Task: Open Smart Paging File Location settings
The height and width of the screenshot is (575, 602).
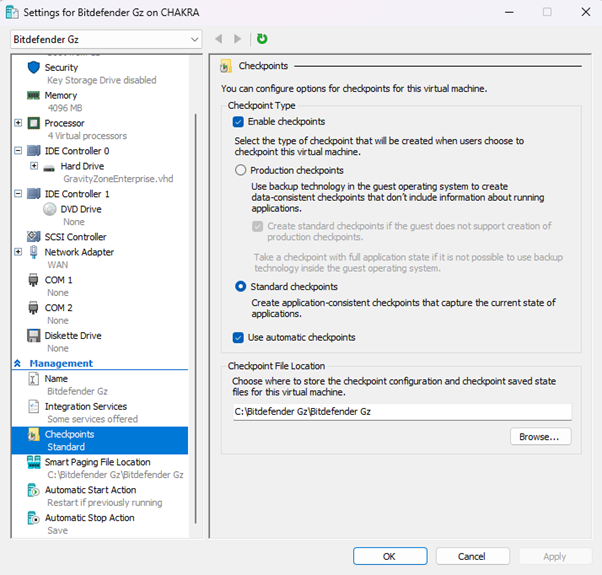Action: point(97,462)
